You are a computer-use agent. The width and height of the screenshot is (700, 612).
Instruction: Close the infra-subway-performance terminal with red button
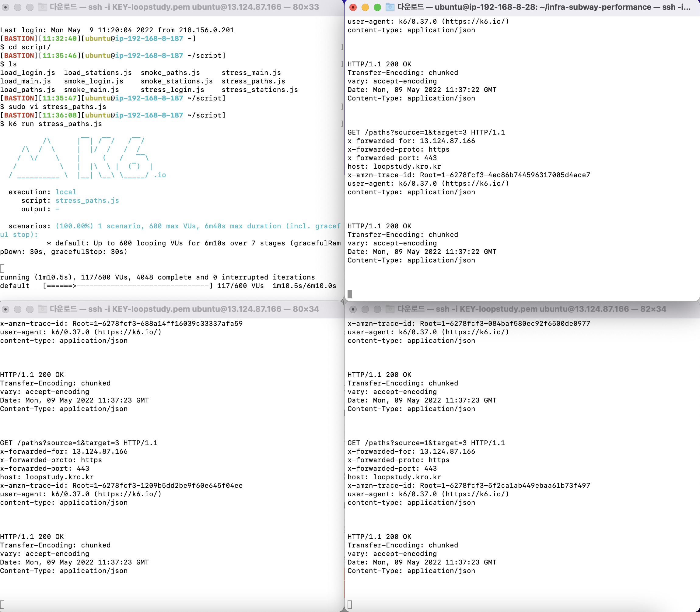coord(353,7)
